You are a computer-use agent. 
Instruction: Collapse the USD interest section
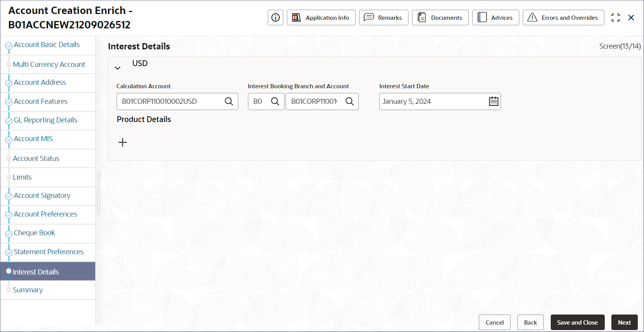[x=118, y=68]
